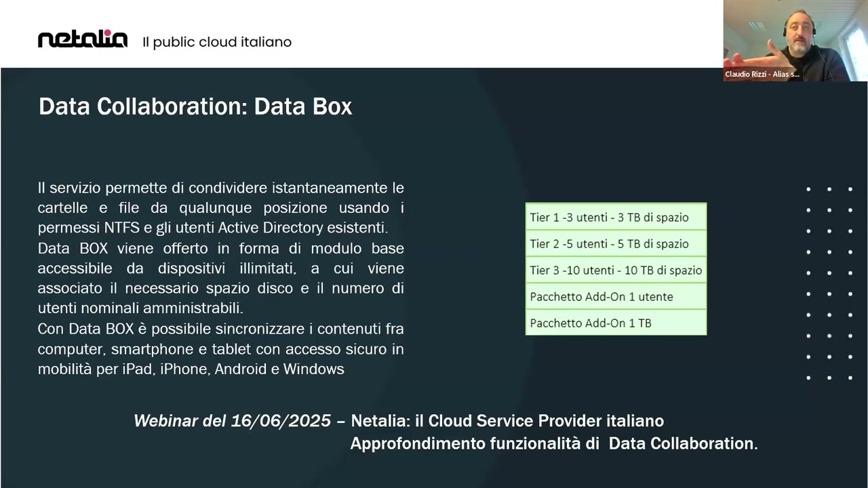Screen dimensions: 868x488
Task: Select Claudio Rizzi's webcam thumbnail
Action: (x=795, y=41)
